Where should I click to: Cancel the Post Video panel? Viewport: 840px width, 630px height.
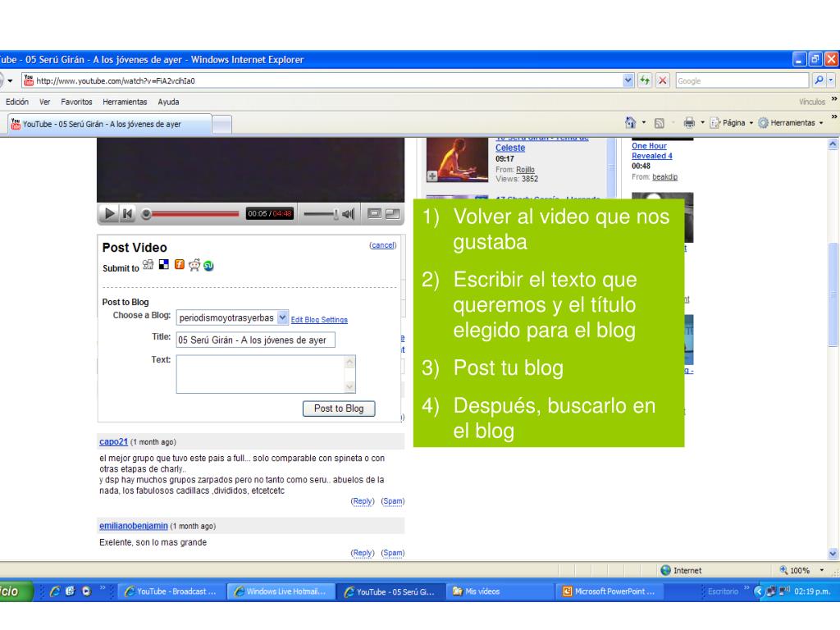coord(382,245)
